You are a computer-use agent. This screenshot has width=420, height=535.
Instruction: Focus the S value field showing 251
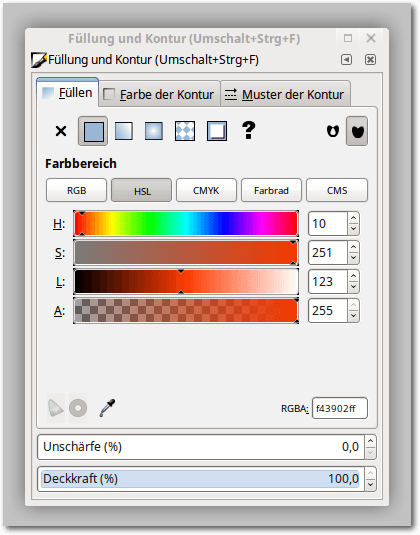pyautogui.click(x=328, y=252)
